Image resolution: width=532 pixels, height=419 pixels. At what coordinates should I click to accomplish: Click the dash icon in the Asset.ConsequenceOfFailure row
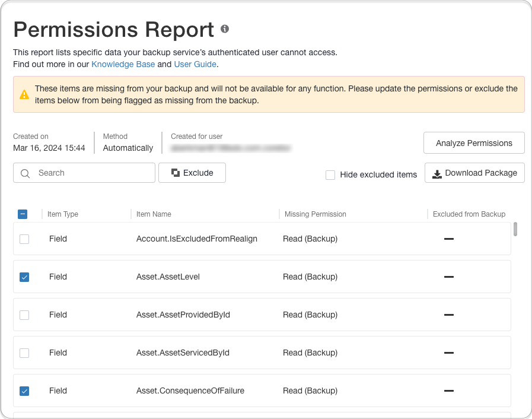pyautogui.click(x=449, y=391)
